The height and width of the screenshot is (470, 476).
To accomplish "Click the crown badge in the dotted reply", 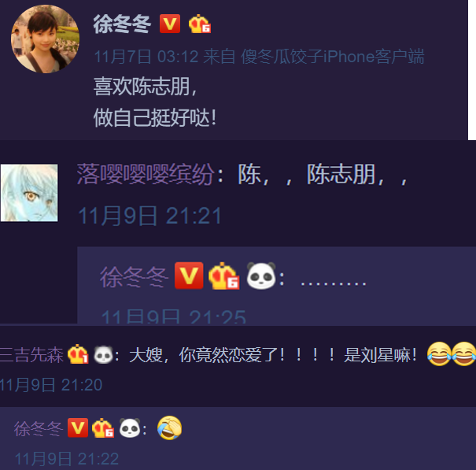I will (x=224, y=276).
